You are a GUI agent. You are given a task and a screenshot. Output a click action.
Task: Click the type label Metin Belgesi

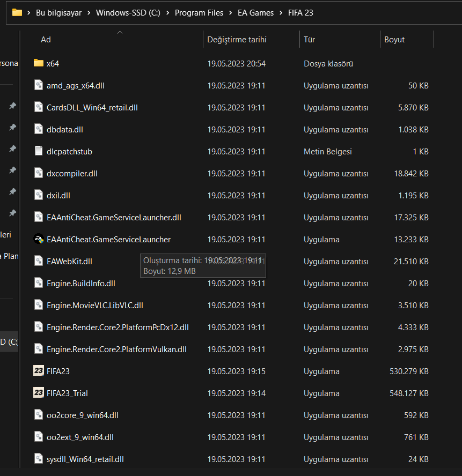(328, 152)
